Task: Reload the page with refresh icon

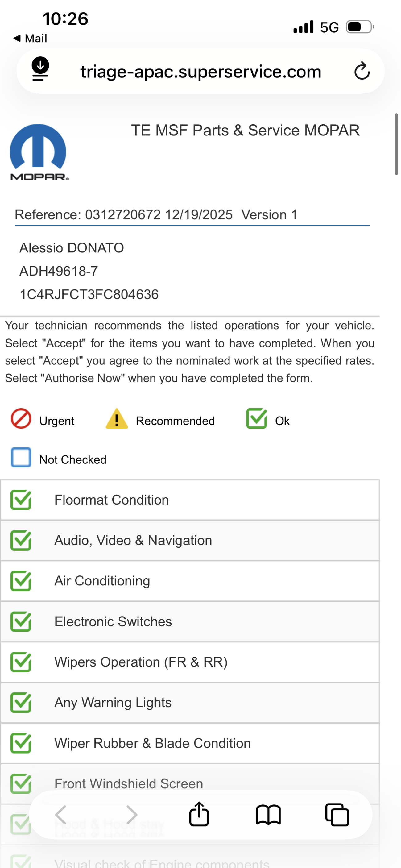Action: tap(362, 71)
